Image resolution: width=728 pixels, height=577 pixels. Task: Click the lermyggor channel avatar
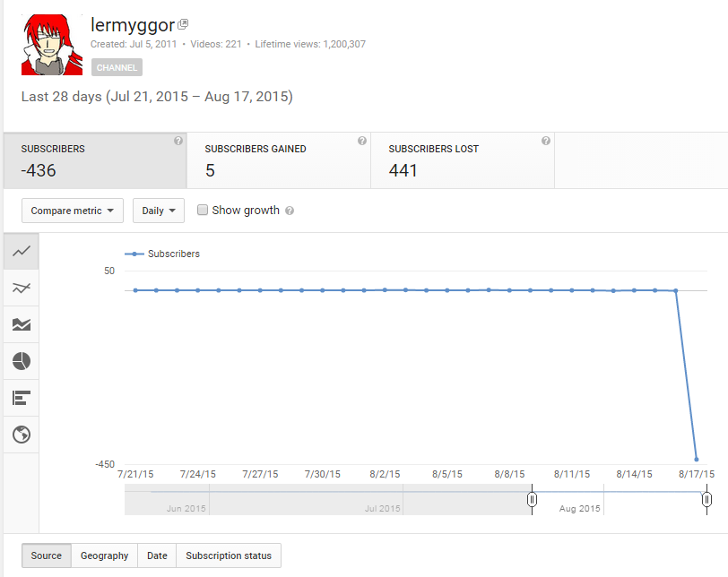(52, 45)
